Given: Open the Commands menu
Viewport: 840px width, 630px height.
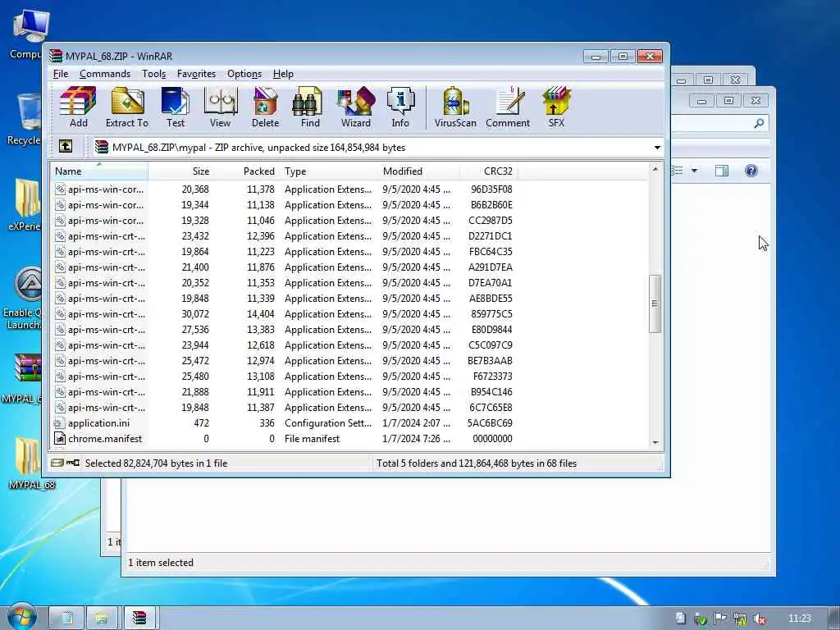Looking at the screenshot, I should tap(105, 74).
